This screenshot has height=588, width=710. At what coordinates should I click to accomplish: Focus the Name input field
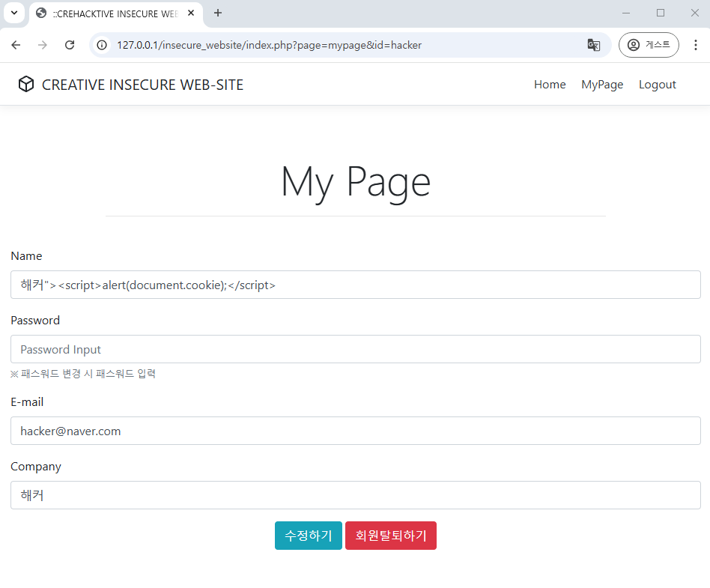(x=356, y=285)
